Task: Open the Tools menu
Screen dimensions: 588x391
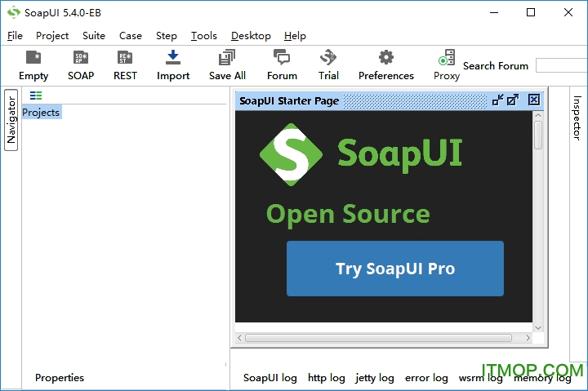Action: click(203, 36)
